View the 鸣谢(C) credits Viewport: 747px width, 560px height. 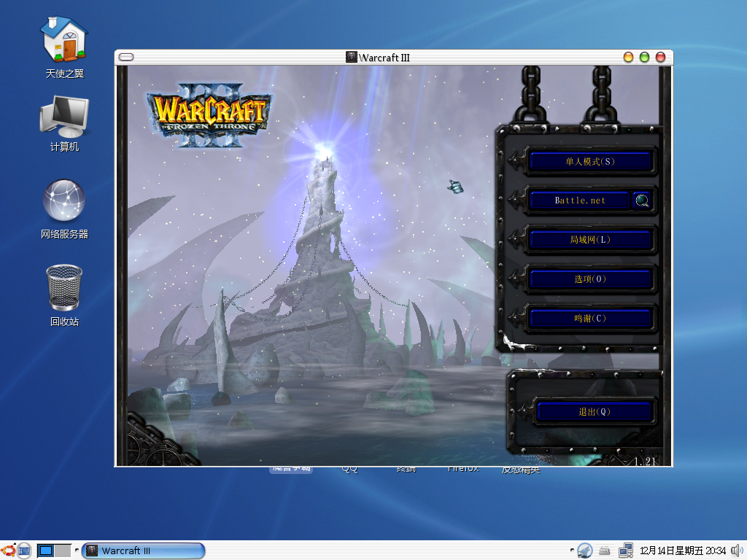pyautogui.click(x=589, y=318)
